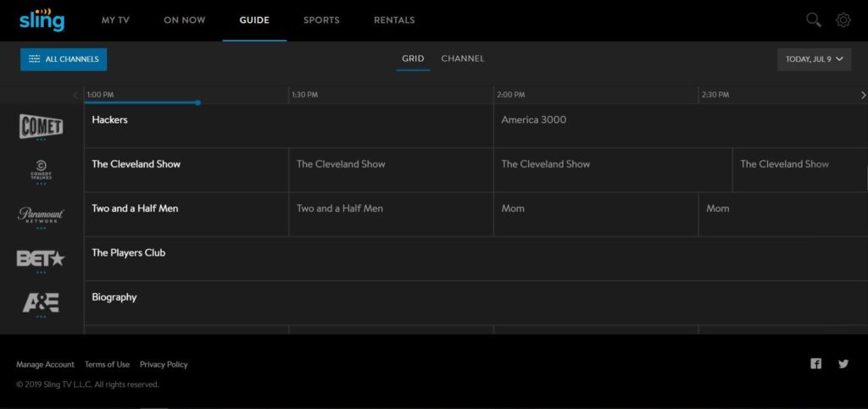Image resolution: width=868 pixels, height=409 pixels.
Task: Select the A&E channel logo
Action: [42, 303]
